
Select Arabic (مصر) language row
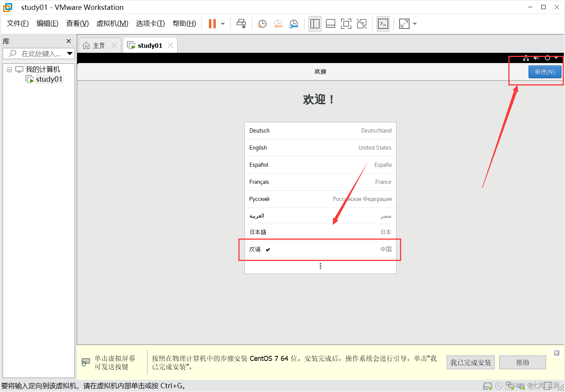pyautogui.click(x=321, y=216)
